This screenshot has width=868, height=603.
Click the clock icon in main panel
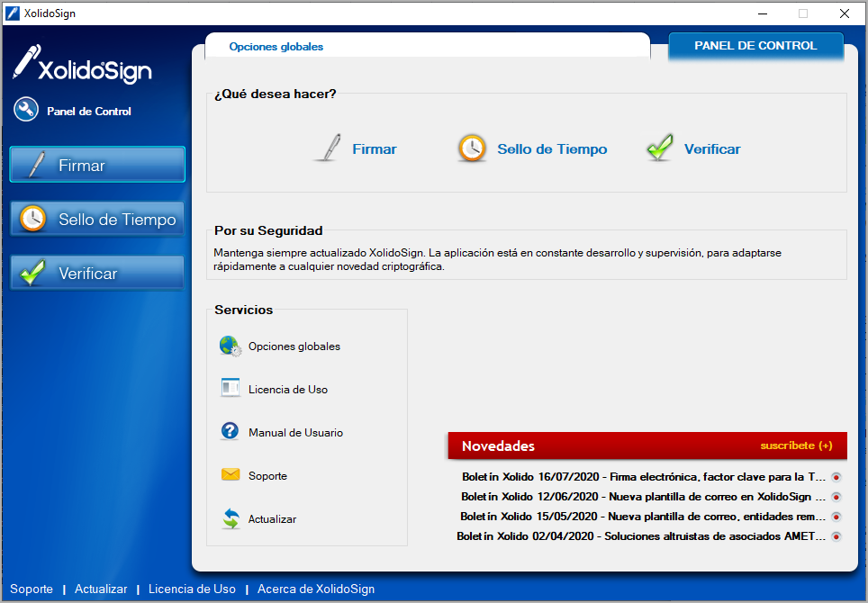pyautogui.click(x=472, y=148)
